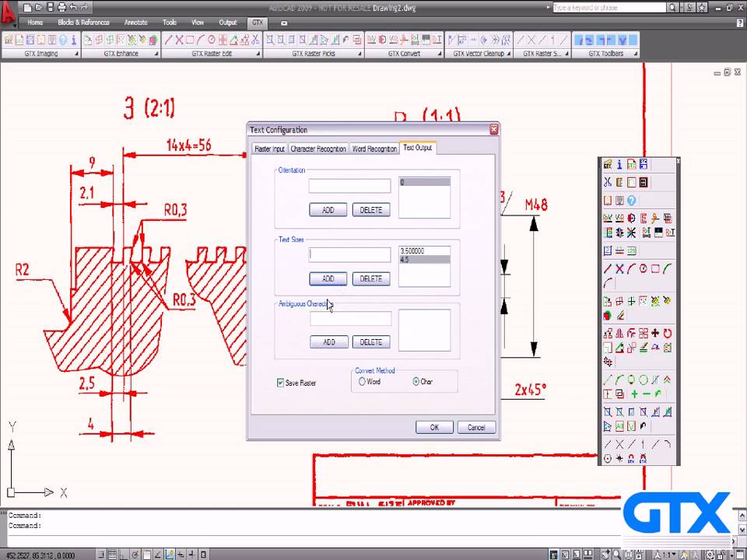
Task: Toggle Snap mode in the status bar
Action: click(100, 555)
